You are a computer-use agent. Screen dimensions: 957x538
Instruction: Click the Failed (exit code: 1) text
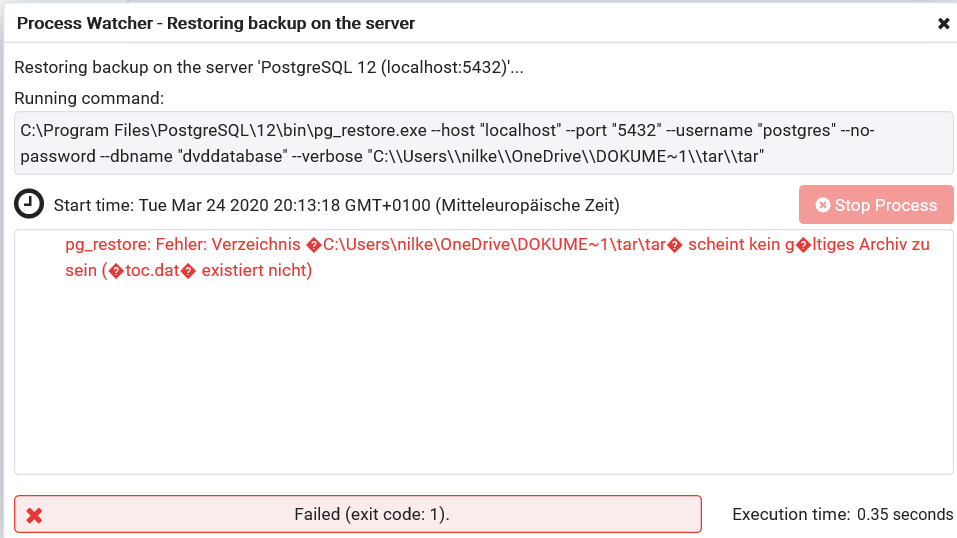coord(371,514)
